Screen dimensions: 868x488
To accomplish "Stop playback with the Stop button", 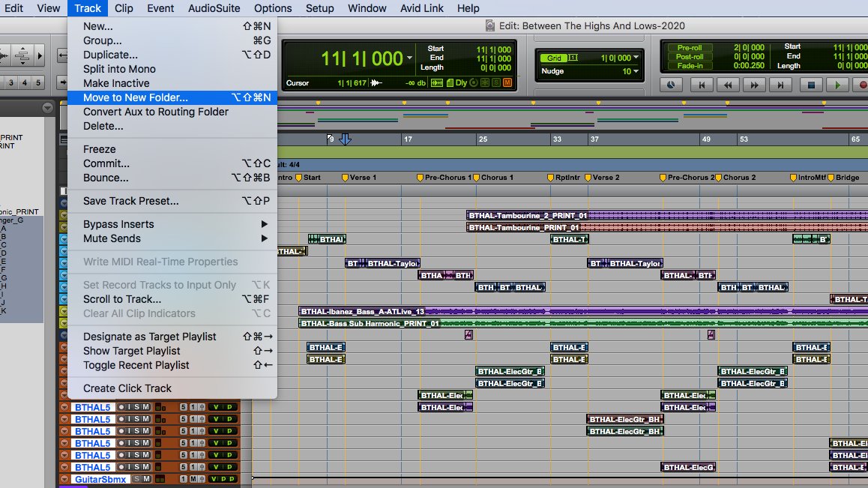I will pyautogui.click(x=811, y=85).
